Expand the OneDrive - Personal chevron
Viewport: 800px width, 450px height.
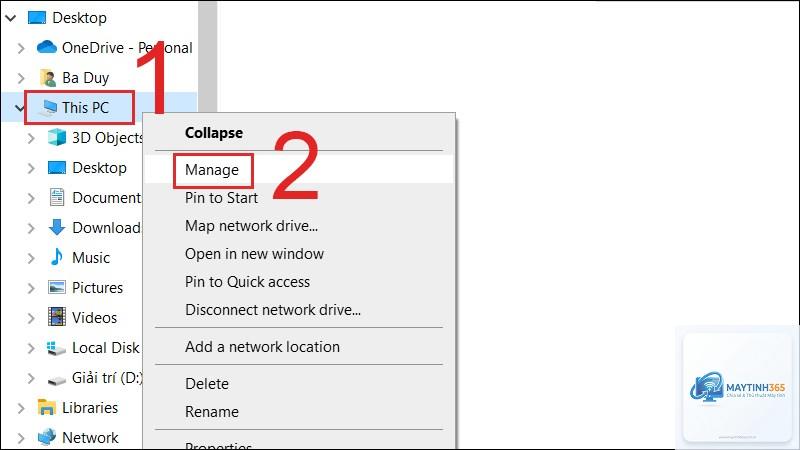click(x=21, y=48)
